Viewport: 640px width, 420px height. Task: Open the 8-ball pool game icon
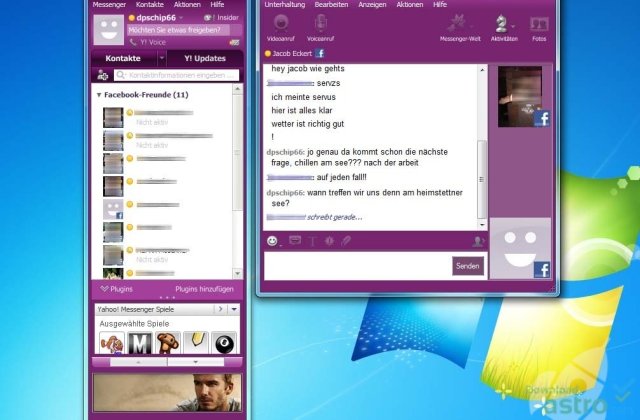tap(224, 343)
